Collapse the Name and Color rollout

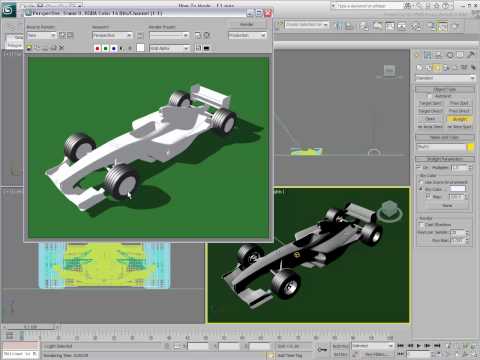pyautogui.click(x=445, y=137)
